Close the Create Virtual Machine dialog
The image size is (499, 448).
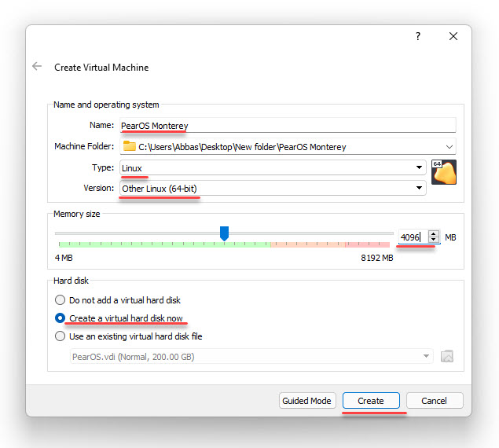[453, 36]
